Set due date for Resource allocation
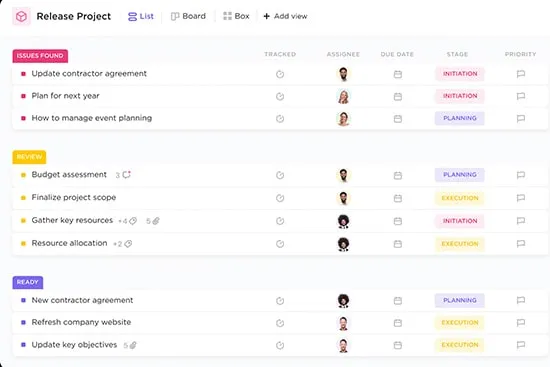The height and width of the screenshot is (367, 550). point(398,243)
